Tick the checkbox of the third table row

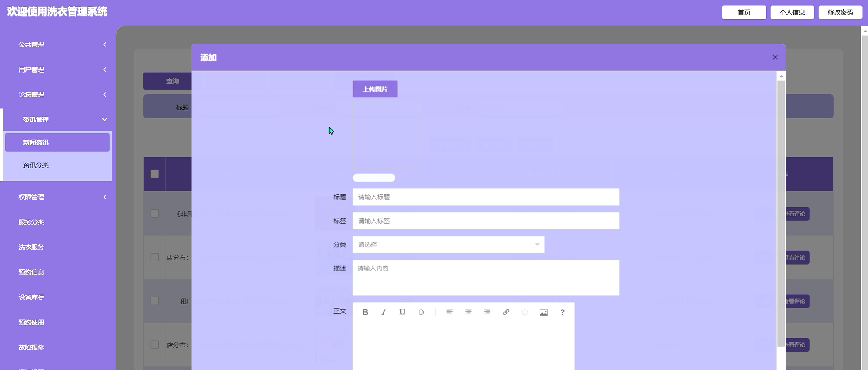(155, 301)
